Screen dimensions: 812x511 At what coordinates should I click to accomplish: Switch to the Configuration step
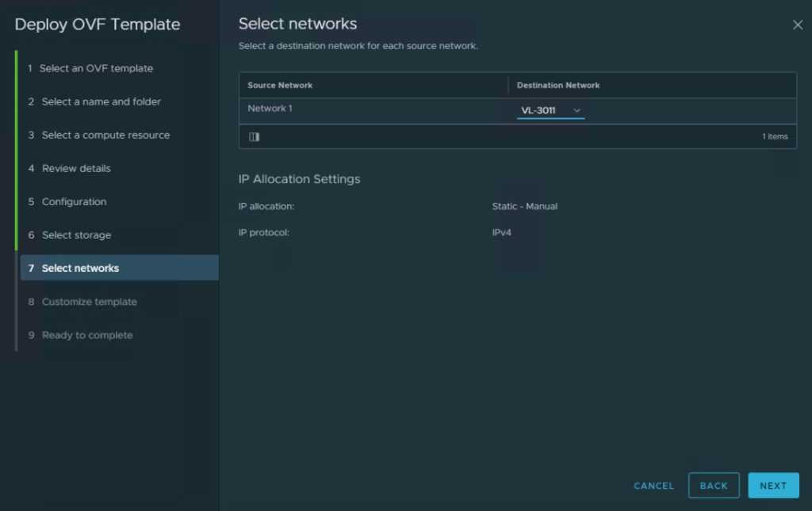click(x=74, y=202)
